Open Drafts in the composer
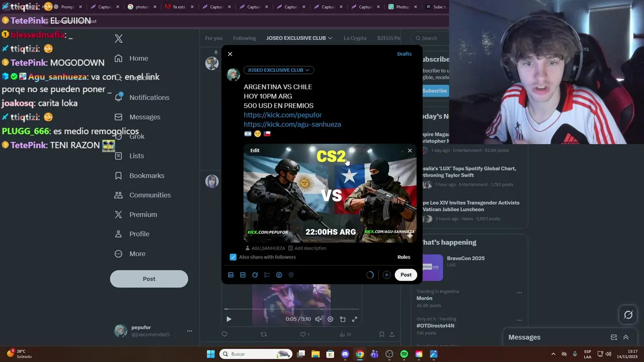 pos(405,54)
